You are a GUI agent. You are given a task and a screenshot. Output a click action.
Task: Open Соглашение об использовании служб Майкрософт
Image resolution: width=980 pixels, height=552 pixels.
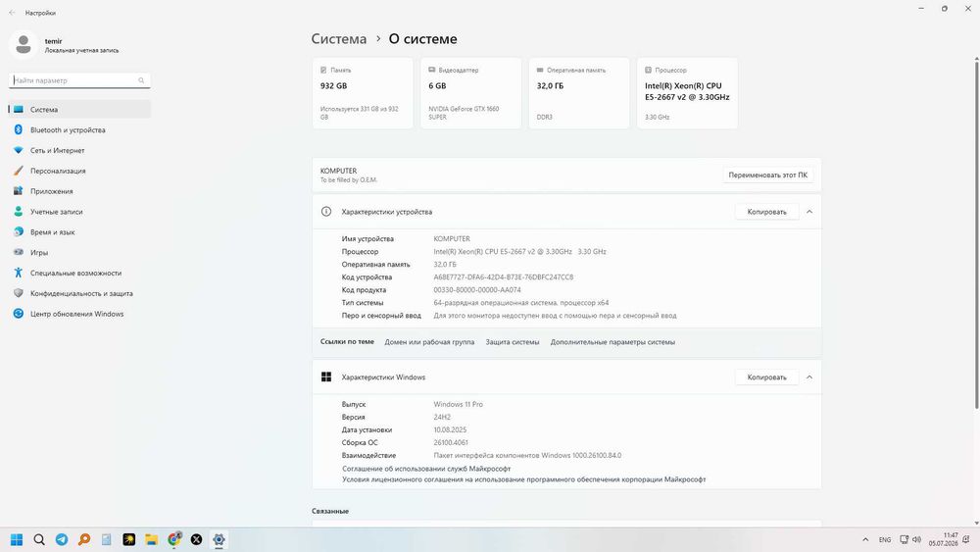tap(426, 469)
